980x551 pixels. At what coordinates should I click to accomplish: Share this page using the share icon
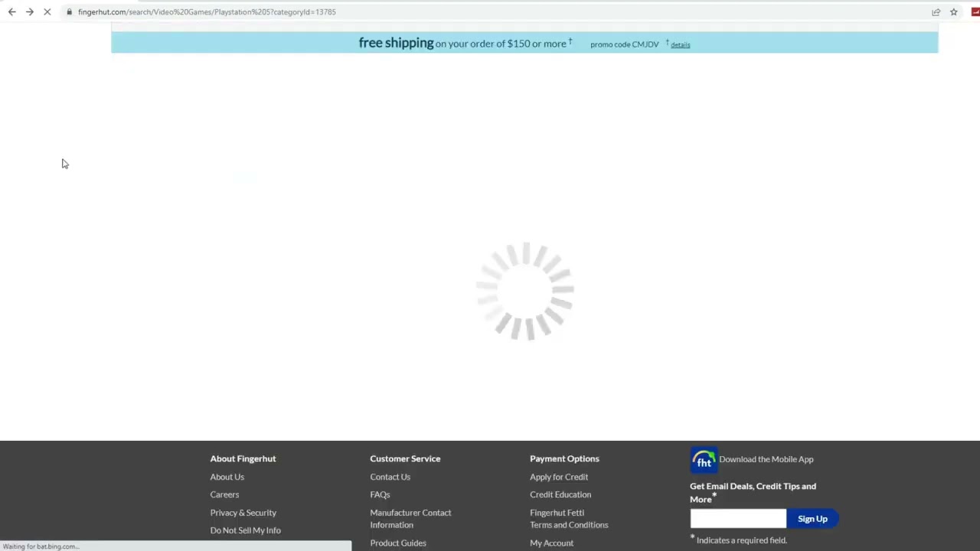(x=936, y=12)
